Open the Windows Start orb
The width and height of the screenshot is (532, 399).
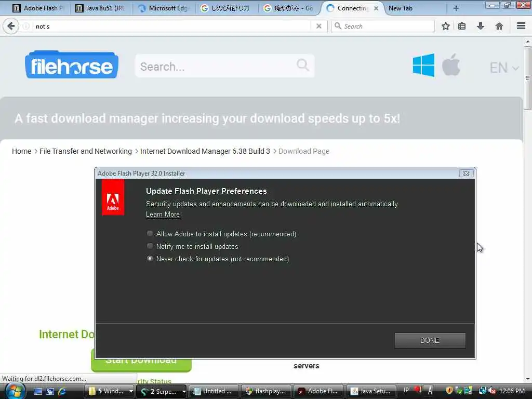(14, 391)
